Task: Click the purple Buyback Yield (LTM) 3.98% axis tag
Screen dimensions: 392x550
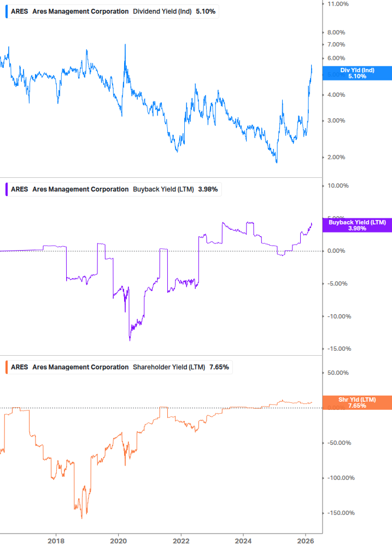Action: tap(357, 225)
